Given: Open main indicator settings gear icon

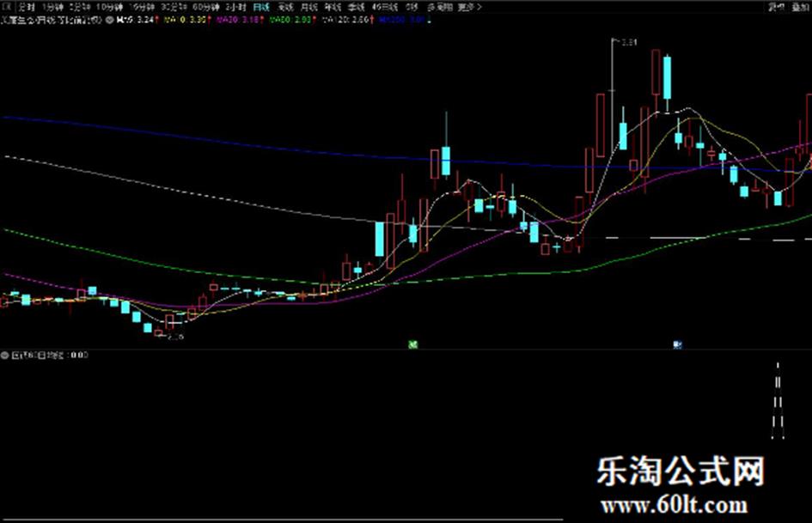Looking at the screenshot, I should click(x=109, y=21).
